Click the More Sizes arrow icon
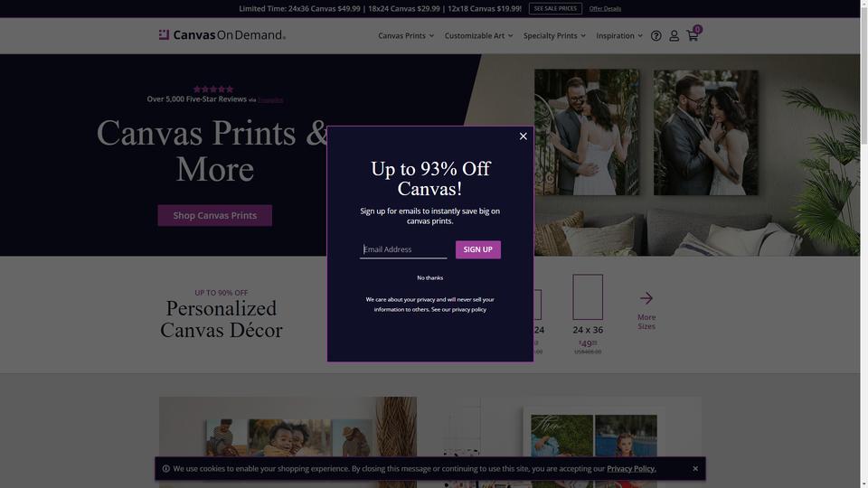This screenshot has height=488, width=868. 646,298
